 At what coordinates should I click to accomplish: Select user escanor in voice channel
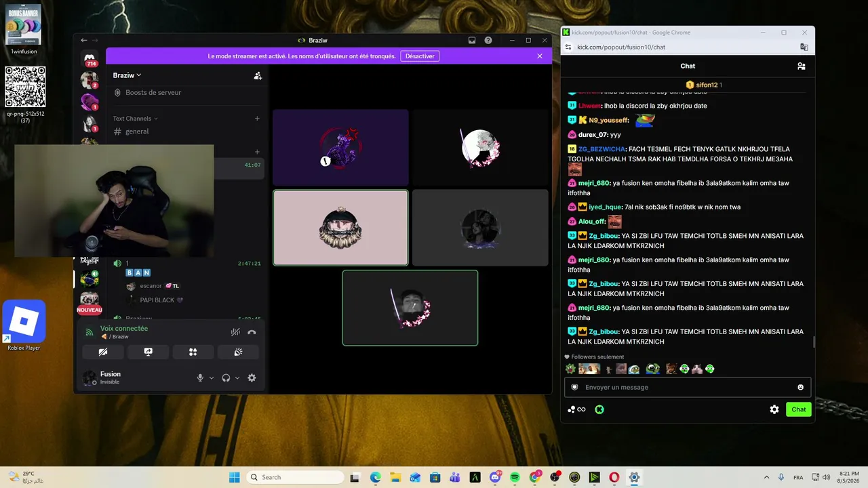[x=151, y=286]
